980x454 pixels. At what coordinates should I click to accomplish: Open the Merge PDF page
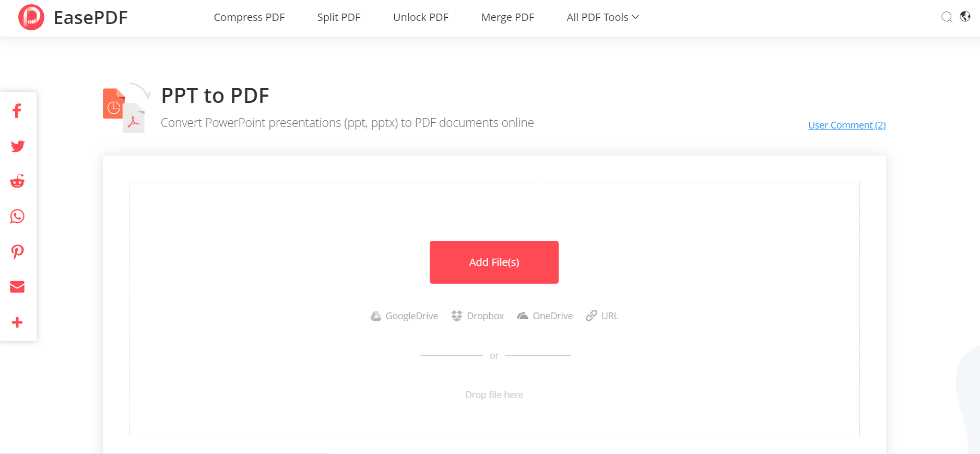pos(507,17)
